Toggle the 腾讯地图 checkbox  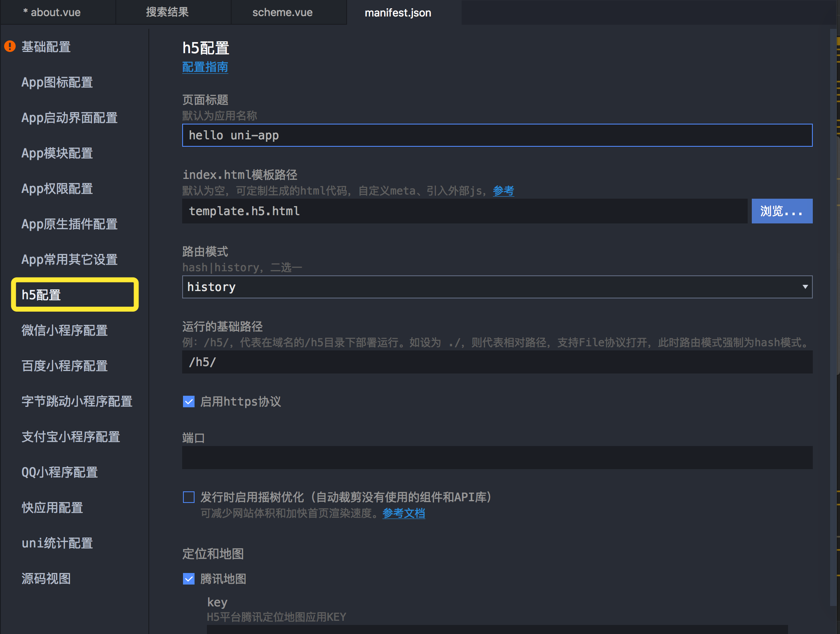tap(189, 579)
